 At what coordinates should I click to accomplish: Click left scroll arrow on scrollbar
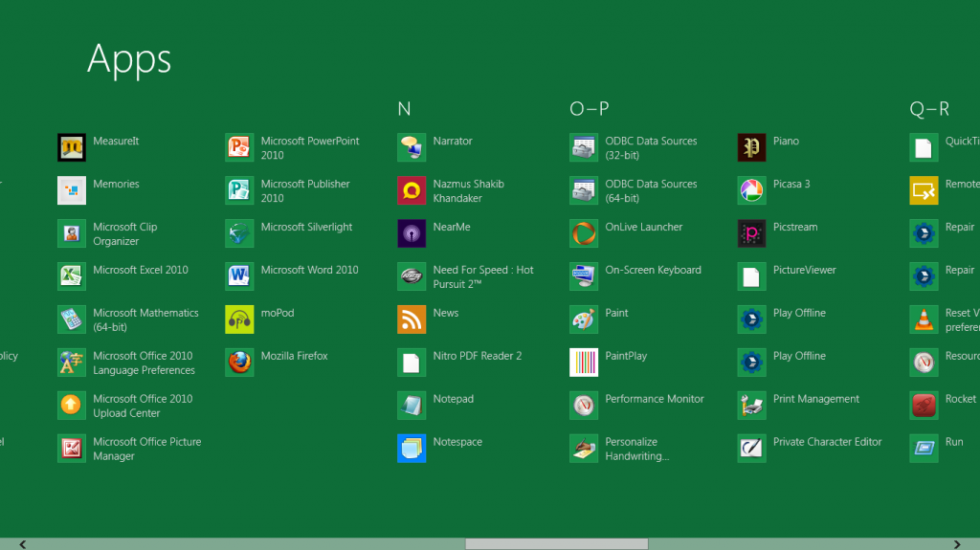tap(23, 544)
